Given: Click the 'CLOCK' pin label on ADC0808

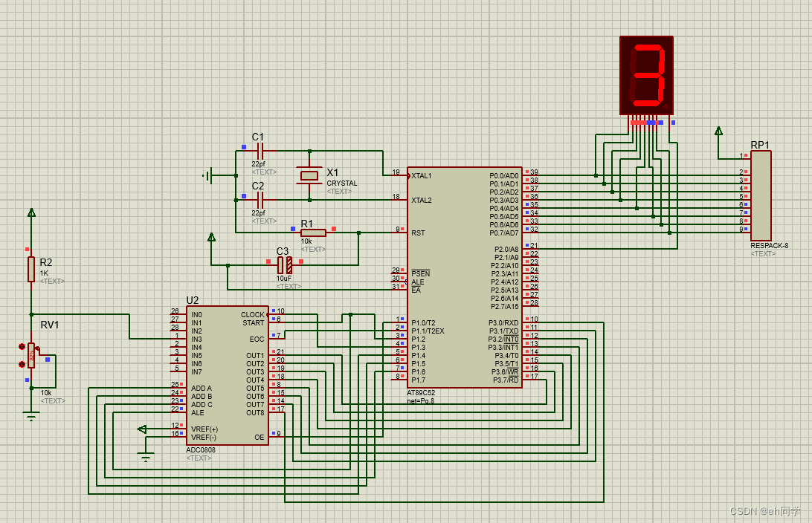Looking at the screenshot, I should (x=253, y=314).
